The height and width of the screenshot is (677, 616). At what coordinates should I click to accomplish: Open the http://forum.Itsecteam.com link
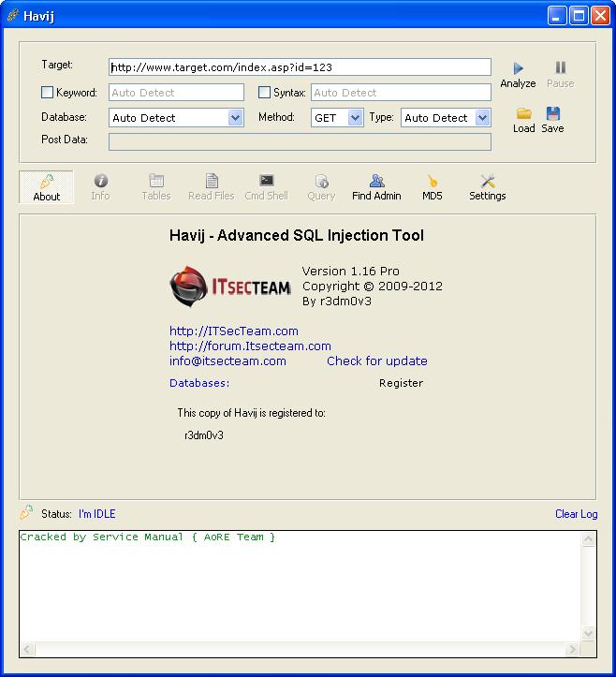click(250, 346)
